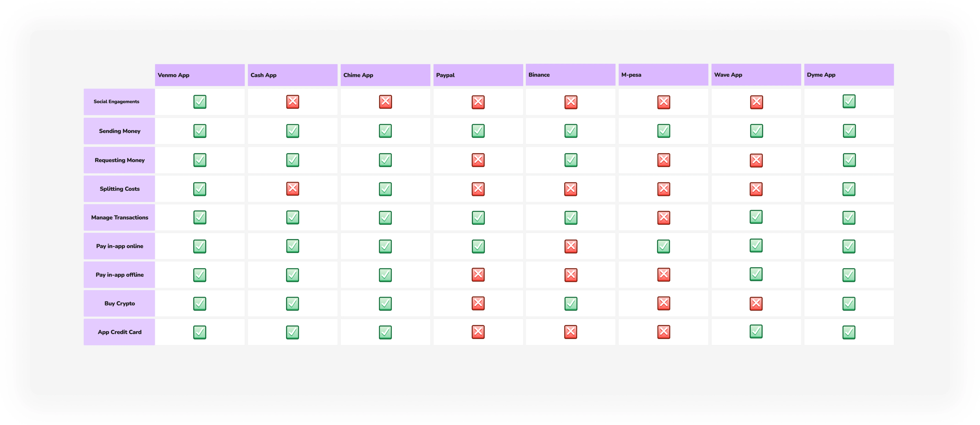This screenshot has height=425, width=980.
Task: Click M-pesa Manage Transactions red cross
Action: click(x=664, y=218)
